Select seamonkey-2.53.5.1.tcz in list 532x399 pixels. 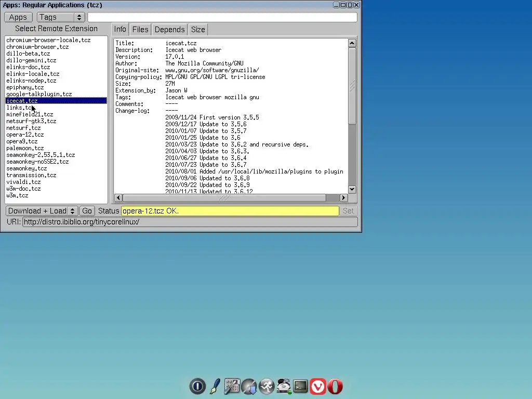[x=56, y=155]
